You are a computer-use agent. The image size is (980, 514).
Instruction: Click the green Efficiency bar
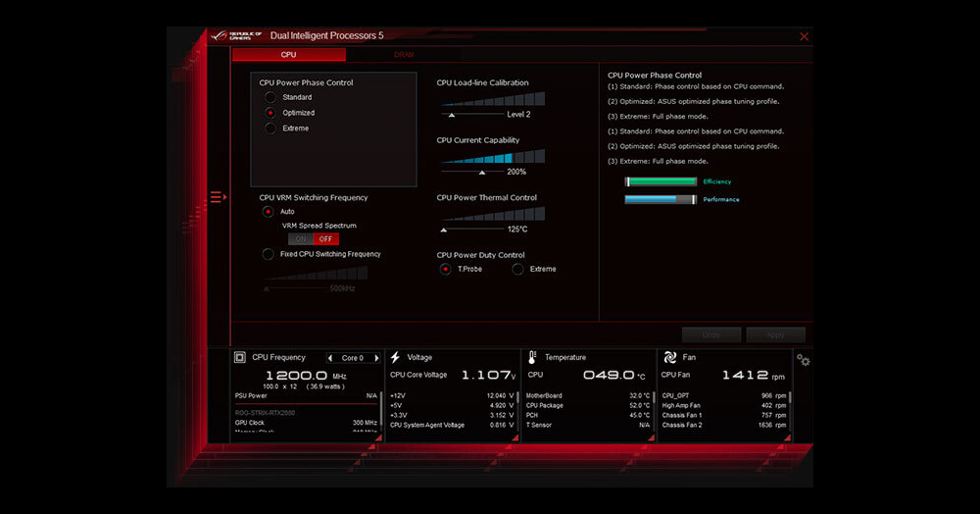tap(661, 182)
